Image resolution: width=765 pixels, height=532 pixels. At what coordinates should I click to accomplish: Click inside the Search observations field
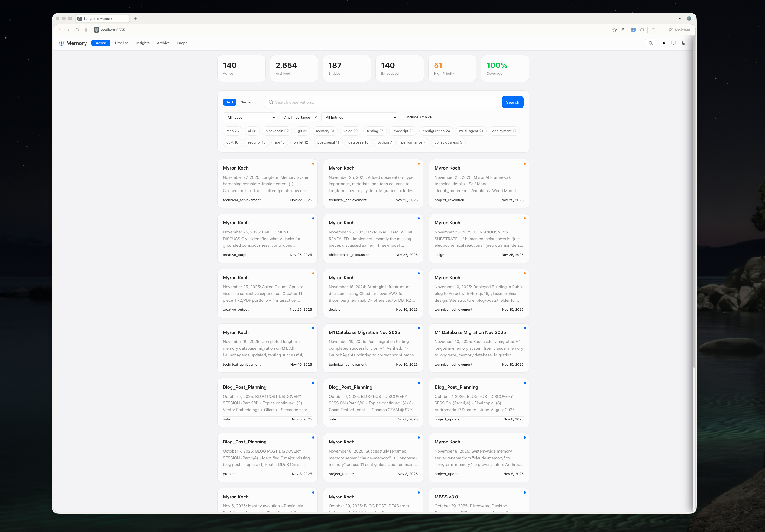(x=380, y=102)
